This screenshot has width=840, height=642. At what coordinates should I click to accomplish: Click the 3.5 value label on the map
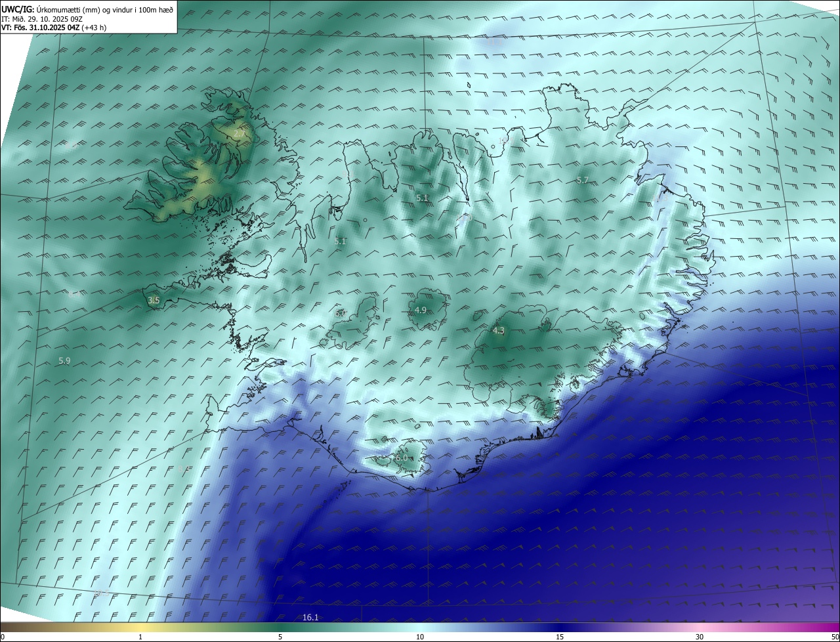click(154, 300)
